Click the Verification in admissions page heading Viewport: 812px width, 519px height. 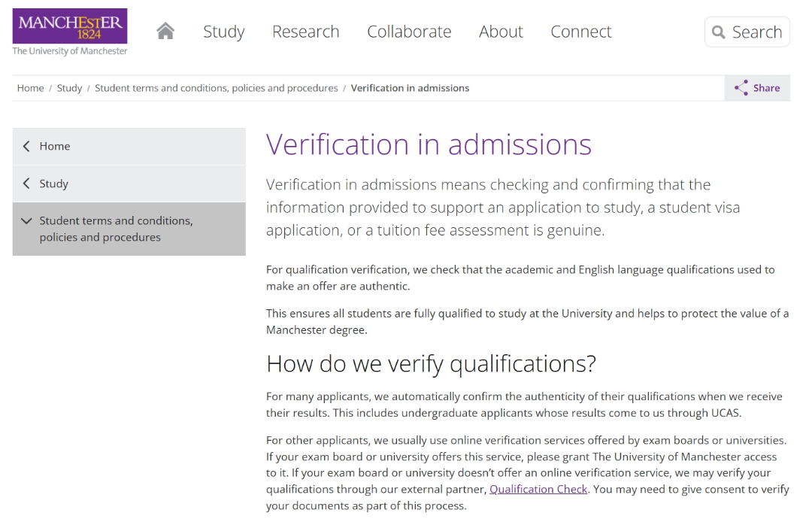coord(429,144)
